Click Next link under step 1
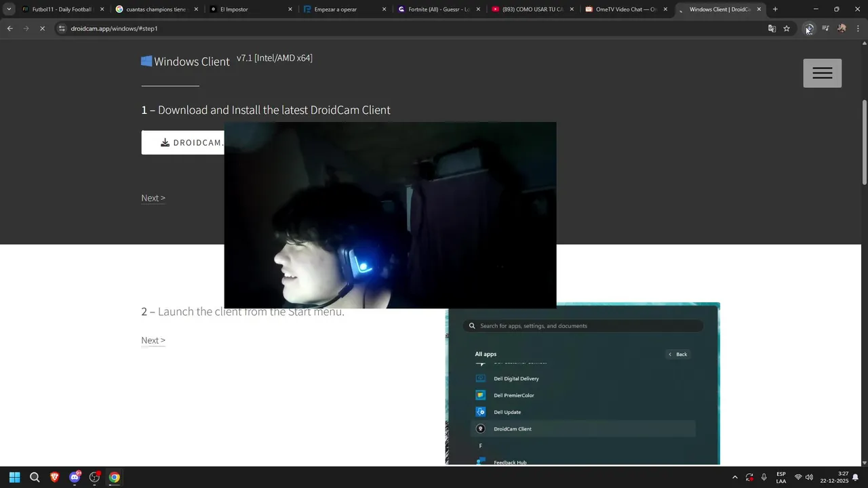Image resolution: width=868 pixels, height=488 pixels. (153, 198)
